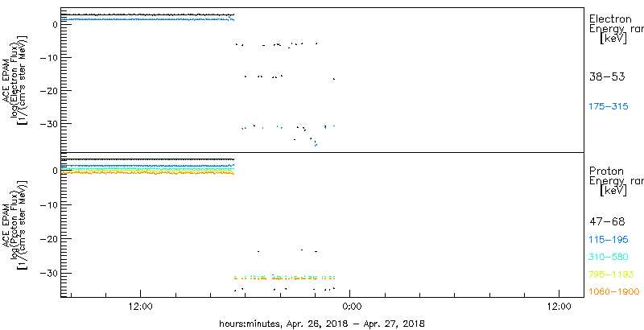Viewport: 644px width, 330px height.
Task: Select the cyan 310-580 proton legend label
Action: [609, 258]
